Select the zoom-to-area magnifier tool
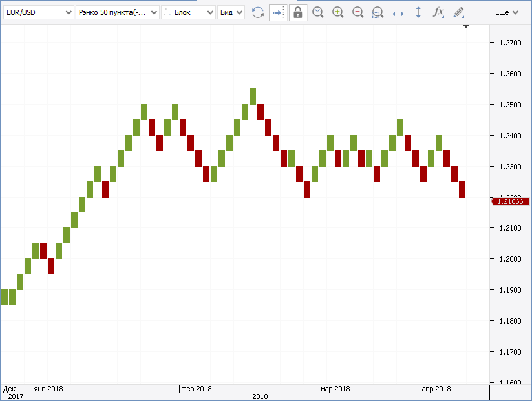 coord(378,12)
